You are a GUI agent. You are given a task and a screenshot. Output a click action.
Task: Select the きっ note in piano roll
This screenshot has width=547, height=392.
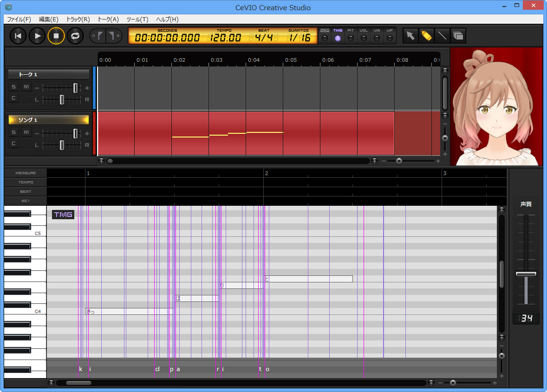[130, 311]
